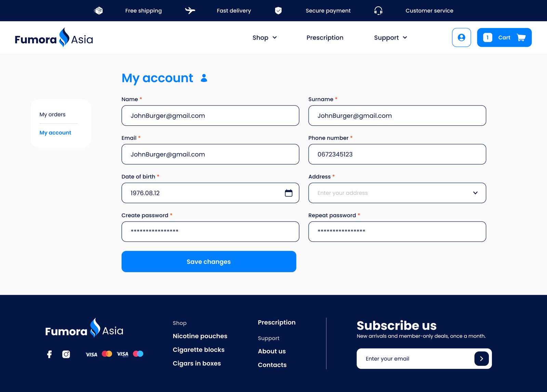Click the shopping cart icon

pos(521,38)
